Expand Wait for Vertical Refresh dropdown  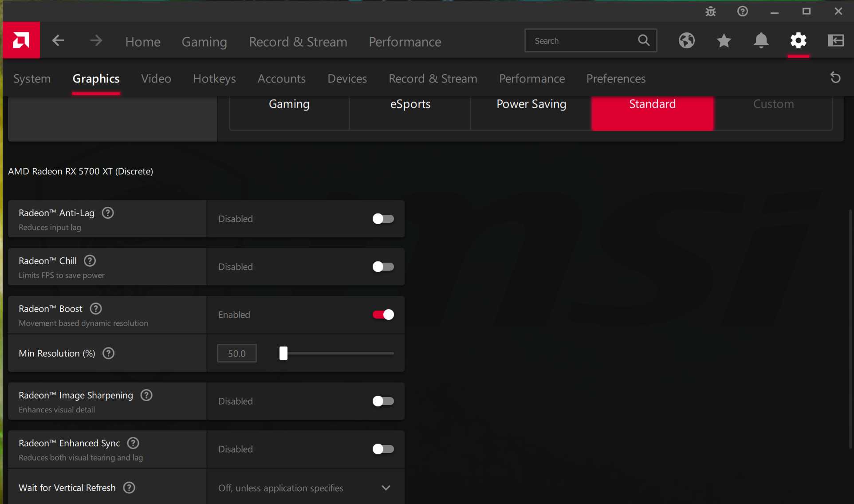385,488
